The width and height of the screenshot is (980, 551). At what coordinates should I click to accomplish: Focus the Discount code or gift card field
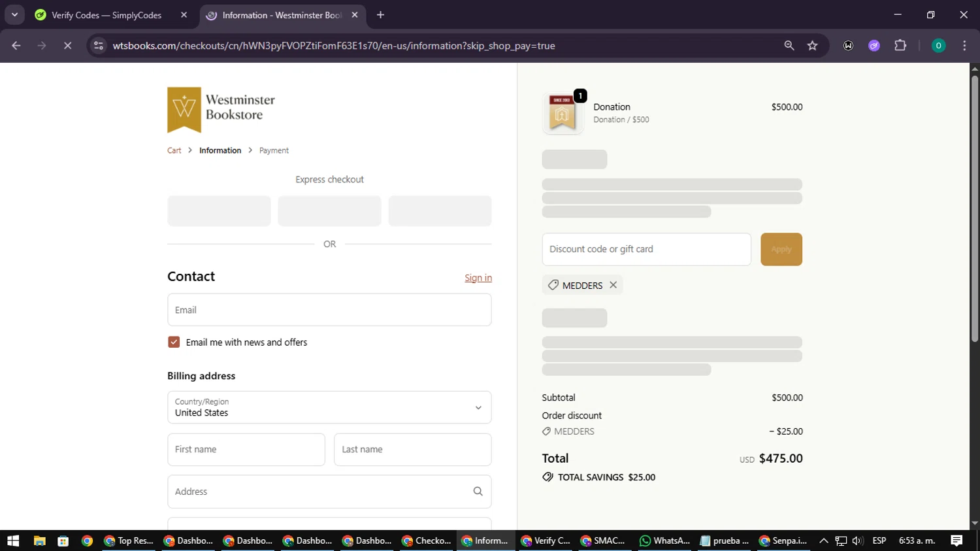tap(646, 249)
